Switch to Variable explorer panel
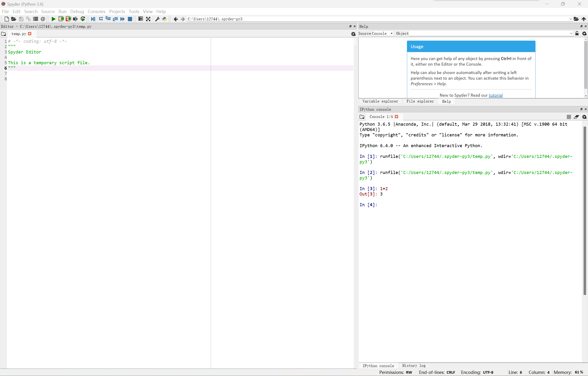The image size is (588, 376). pyautogui.click(x=380, y=101)
